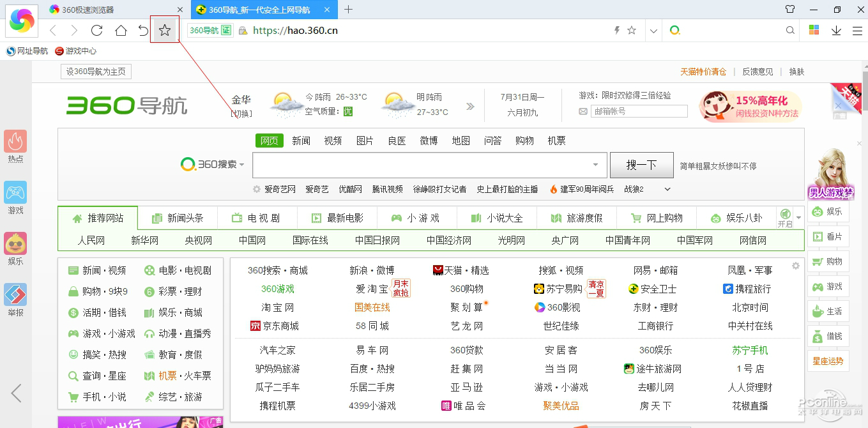Screen dimensions: 868x428
Task: Open 网址导航 bookmark
Action: (x=27, y=51)
